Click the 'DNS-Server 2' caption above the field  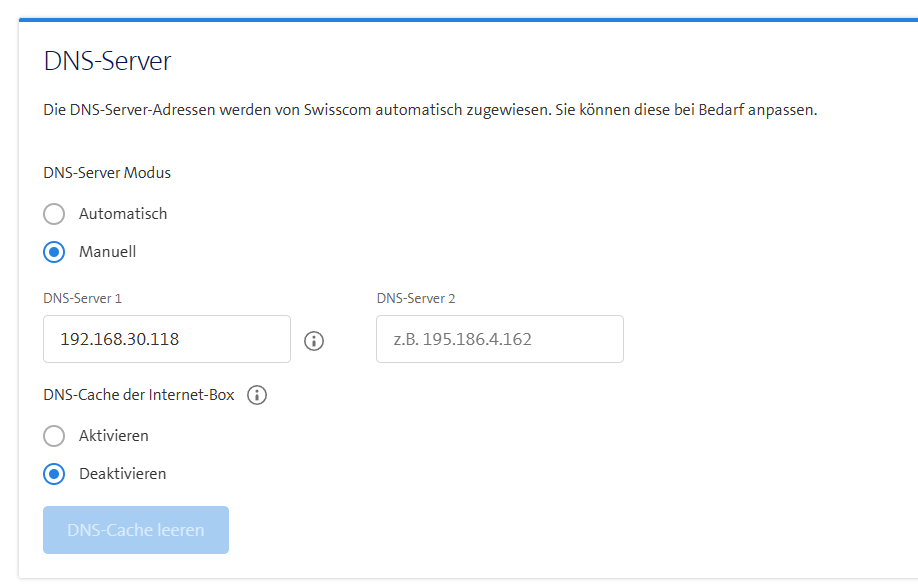pos(416,298)
